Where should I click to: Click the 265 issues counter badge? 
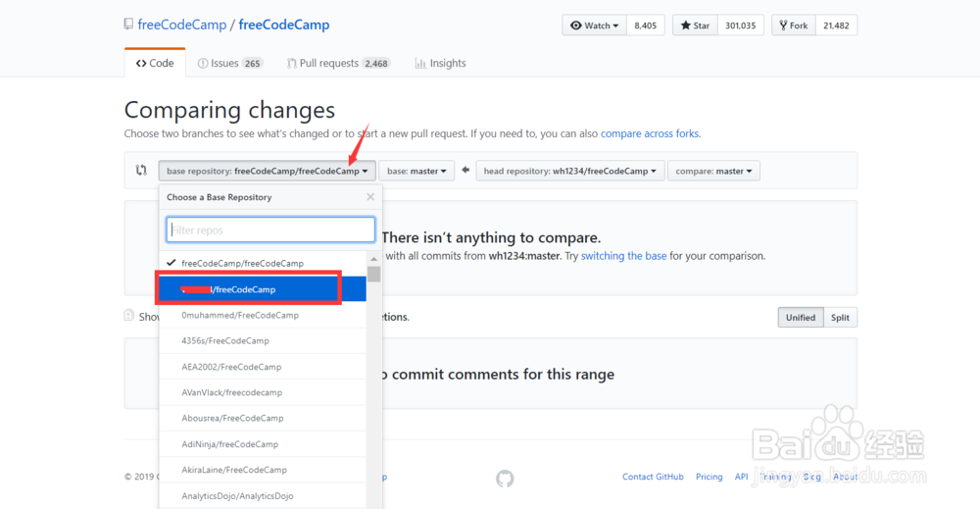point(253,63)
